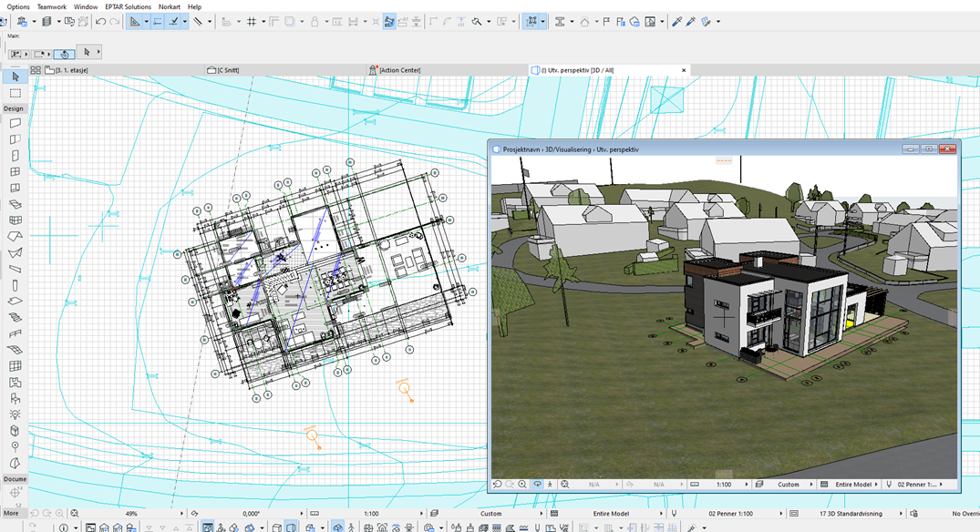
Task: Select the Lamp tool in the toolbox
Action: point(15,414)
